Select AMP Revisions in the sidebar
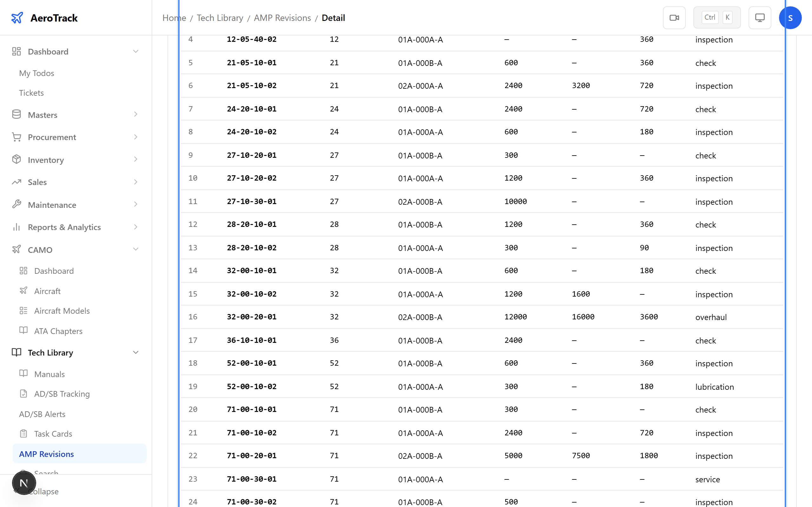The height and width of the screenshot is (507, 812). click(46, 454)
